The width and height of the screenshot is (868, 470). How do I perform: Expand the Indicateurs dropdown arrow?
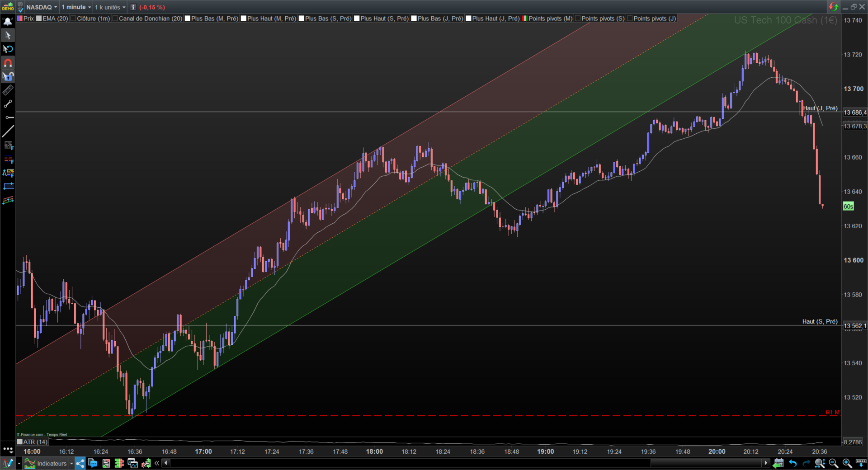pyautogui.click(x=71, y=464)
